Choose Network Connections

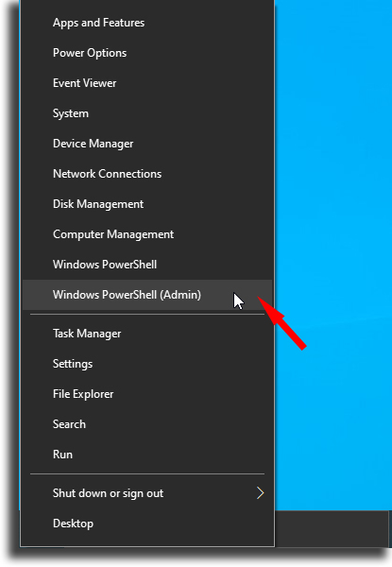point(147,174)
